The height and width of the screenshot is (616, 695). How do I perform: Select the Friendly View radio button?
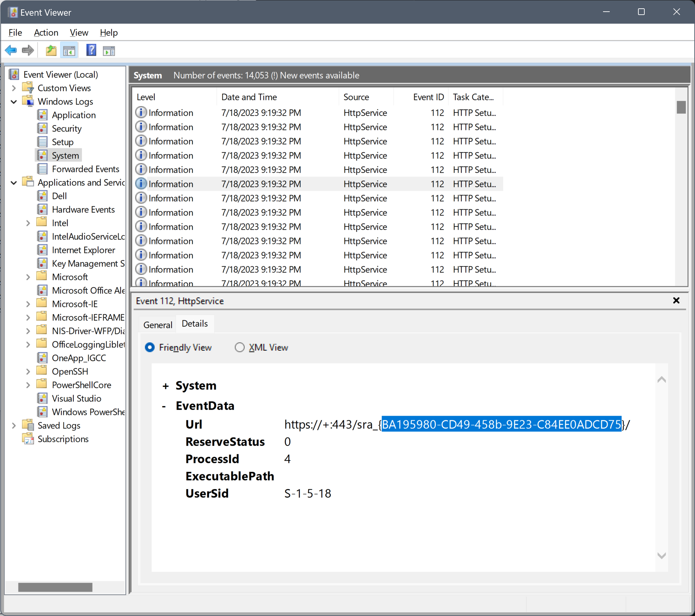click(x=150, y=348)
